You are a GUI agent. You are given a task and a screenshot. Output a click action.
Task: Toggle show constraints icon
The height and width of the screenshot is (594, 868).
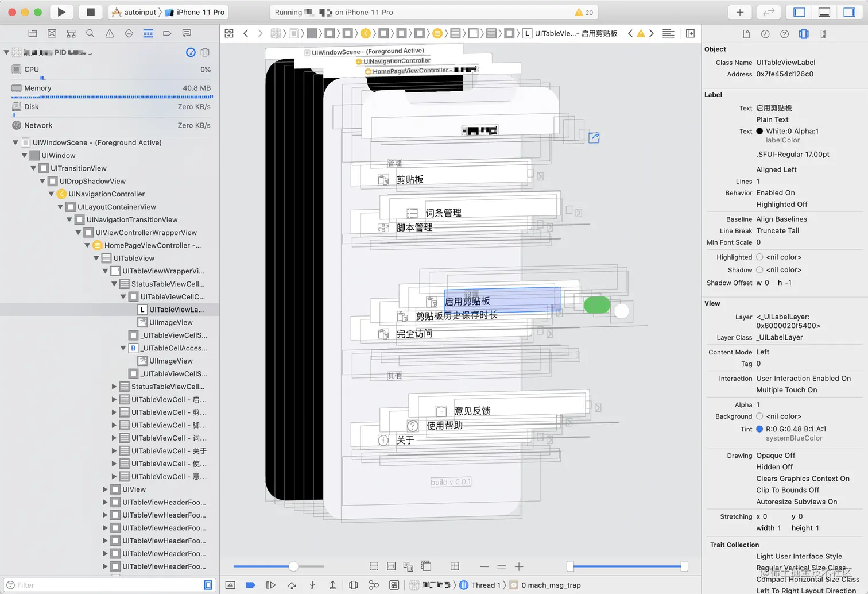click(x=392, y=566)
